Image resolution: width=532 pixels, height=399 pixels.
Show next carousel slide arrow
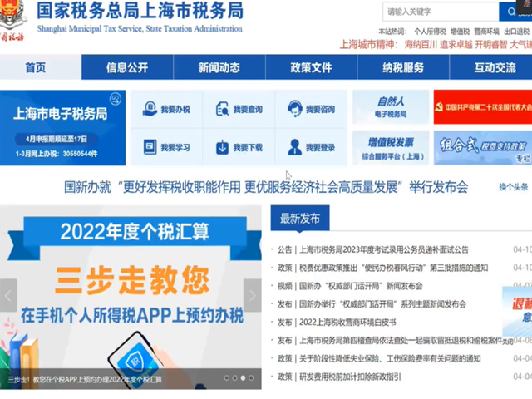point(253,296)
